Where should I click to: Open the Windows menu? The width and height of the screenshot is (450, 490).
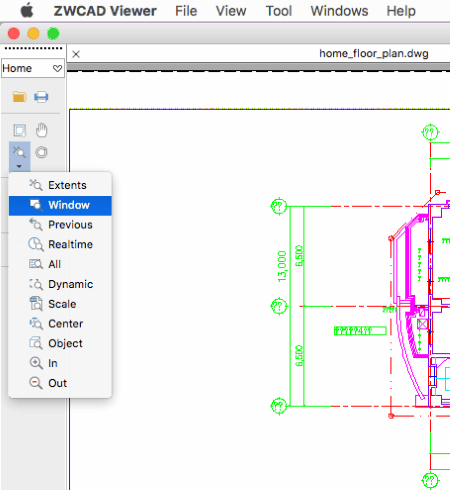[x=339, y=11]
